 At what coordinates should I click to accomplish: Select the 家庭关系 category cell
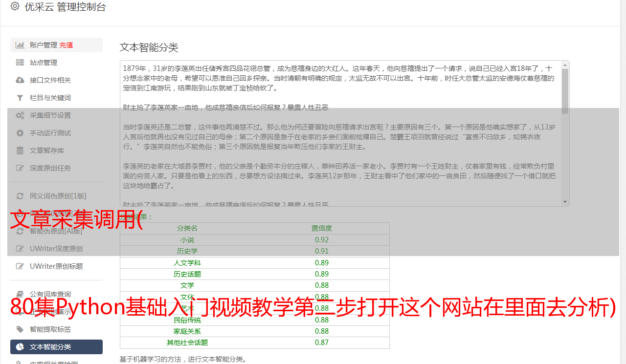click(x=187, y=331)
